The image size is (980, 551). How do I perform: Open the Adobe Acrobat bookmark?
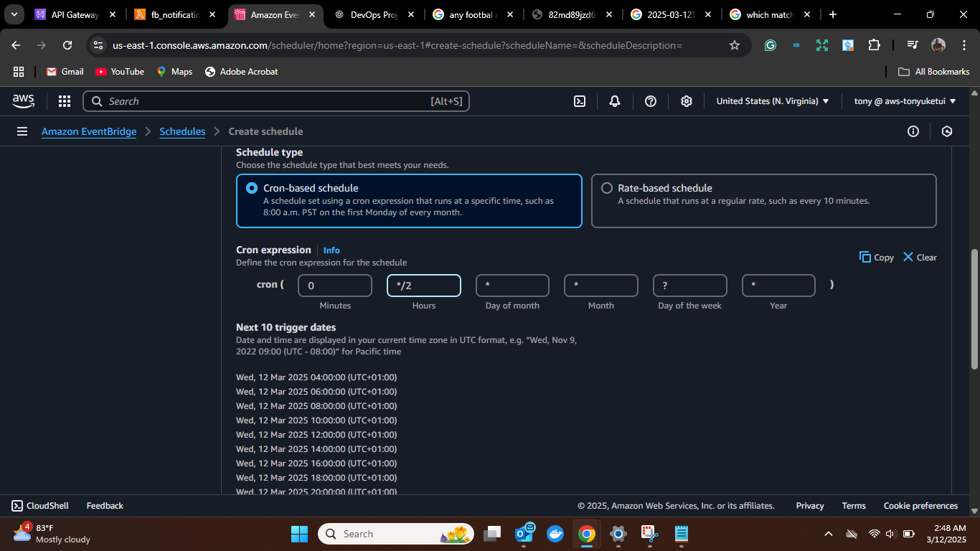point(241,72)
